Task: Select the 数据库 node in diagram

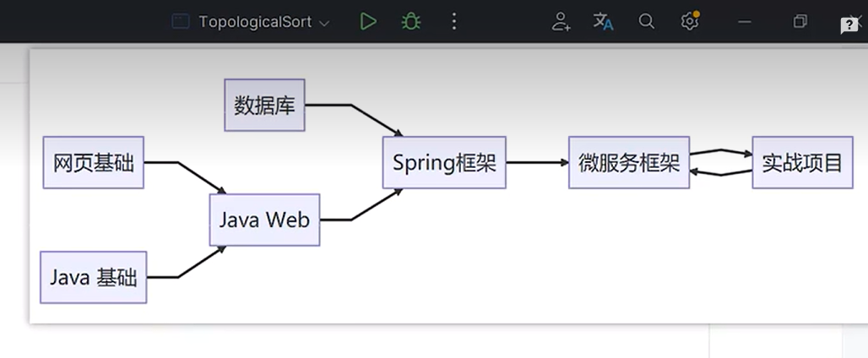Action: (x=264, y=106)
